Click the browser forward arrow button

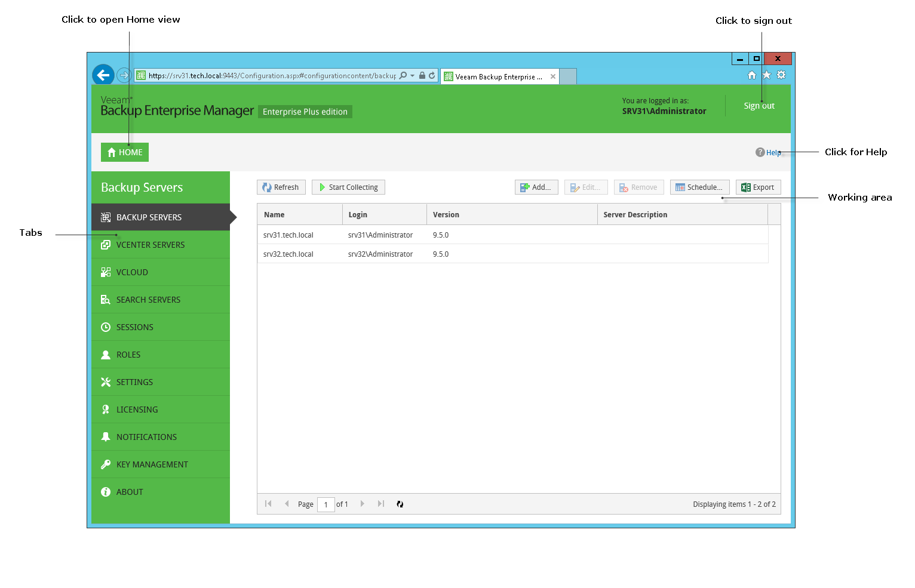click(124, 75)
